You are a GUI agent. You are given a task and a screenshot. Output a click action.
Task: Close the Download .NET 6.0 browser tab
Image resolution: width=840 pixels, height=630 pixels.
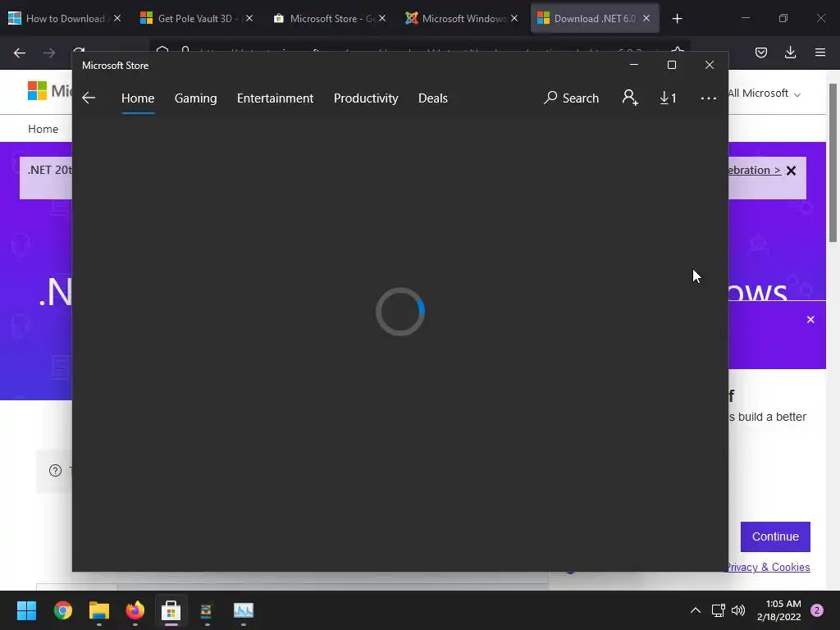(x=646, y=18)
